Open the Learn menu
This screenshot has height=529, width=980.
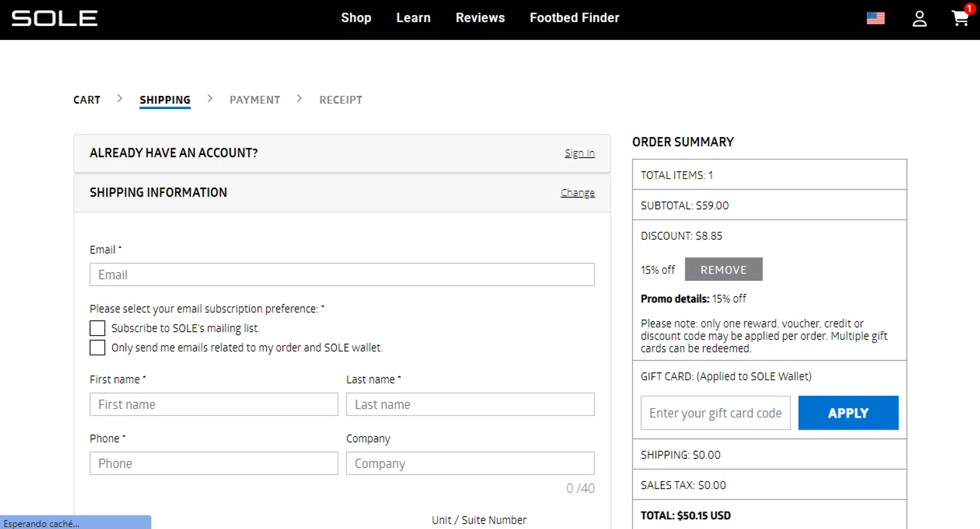point(414,18)
